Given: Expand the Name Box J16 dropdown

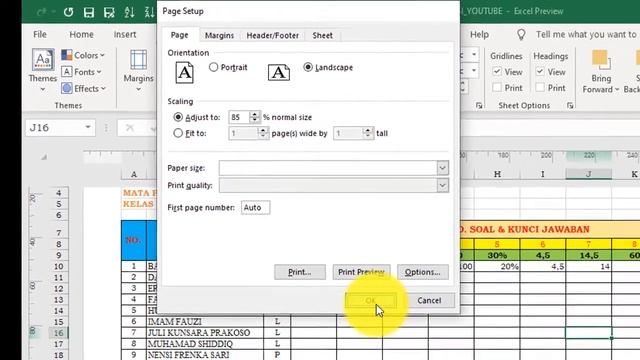Looking at the screenshot, I should pos(88,127).
